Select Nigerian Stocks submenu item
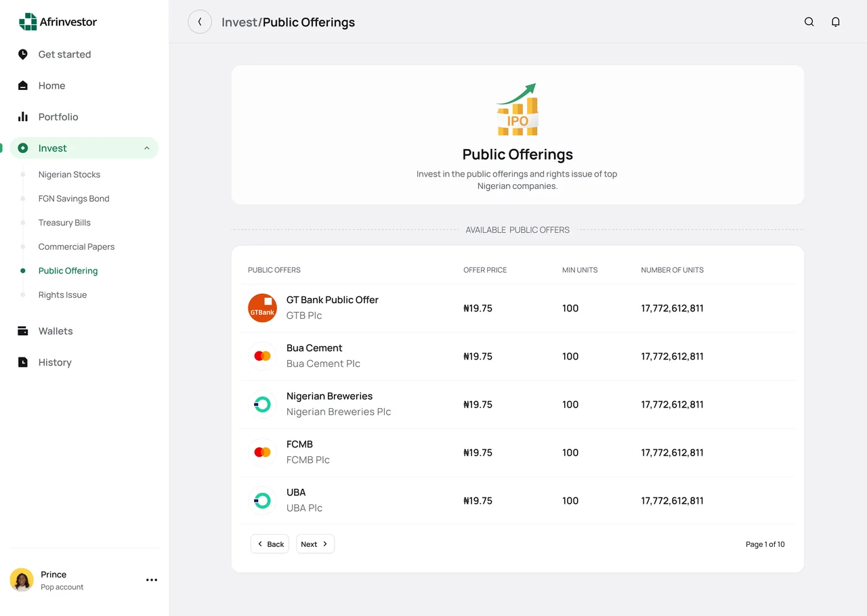 (69, 175)
